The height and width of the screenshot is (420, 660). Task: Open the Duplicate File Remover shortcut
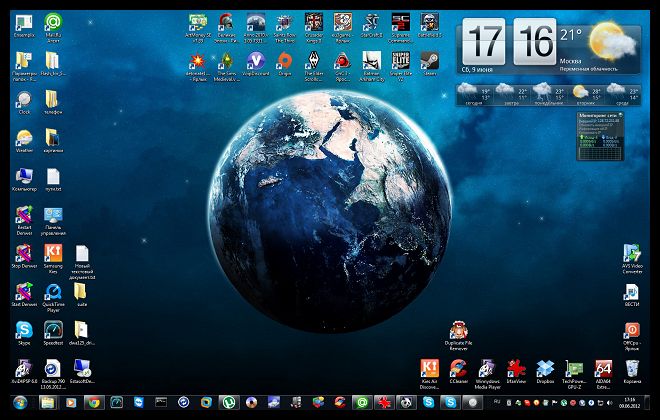tap(458, 335)
